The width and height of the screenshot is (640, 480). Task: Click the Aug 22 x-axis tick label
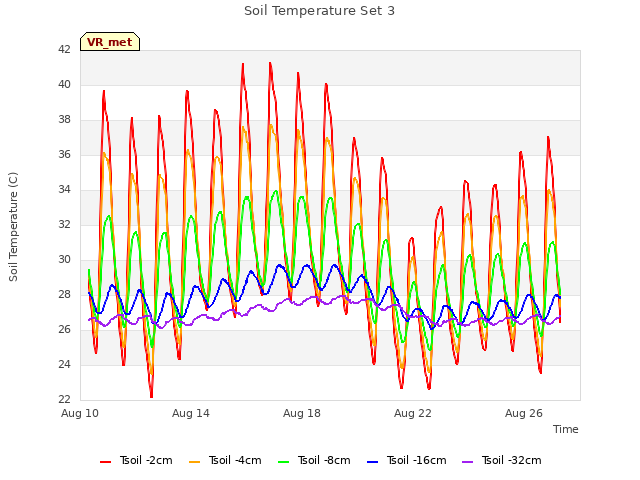click(x=413, y=413)
